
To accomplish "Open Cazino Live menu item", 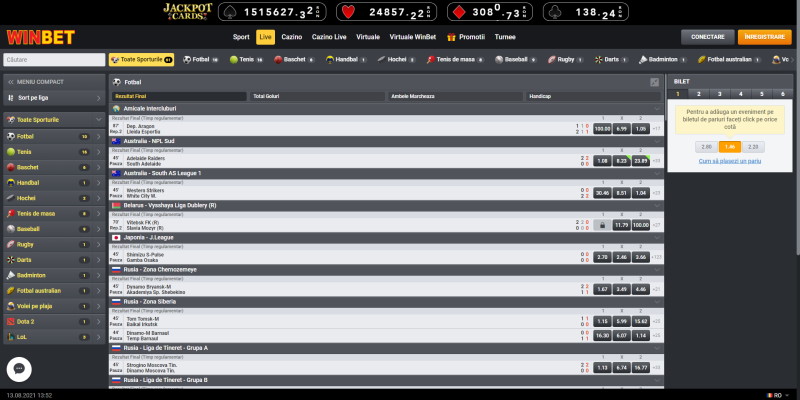I will [329, 37].
